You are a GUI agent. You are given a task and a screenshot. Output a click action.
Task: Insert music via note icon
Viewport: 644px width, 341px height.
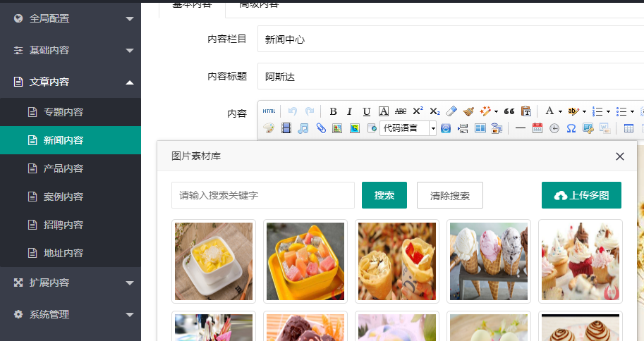tap(303, 128)
